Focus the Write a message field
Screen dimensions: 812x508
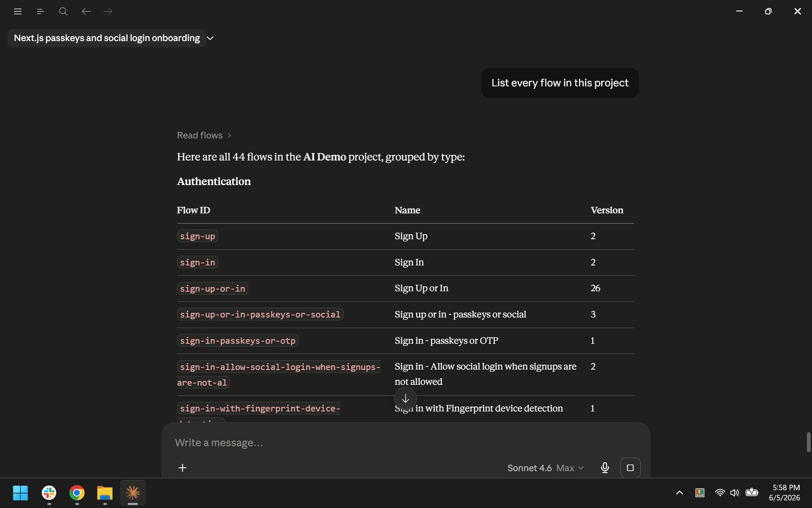[x=405, y=442]
